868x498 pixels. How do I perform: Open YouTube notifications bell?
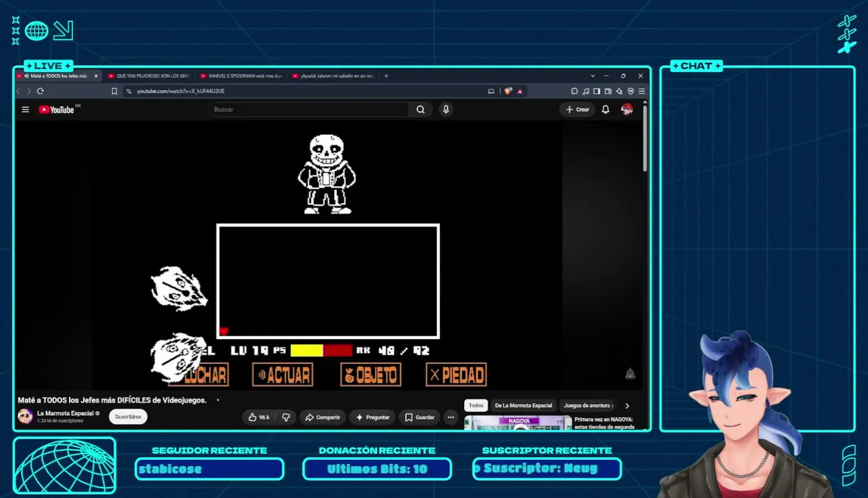[x=606, y=109]
